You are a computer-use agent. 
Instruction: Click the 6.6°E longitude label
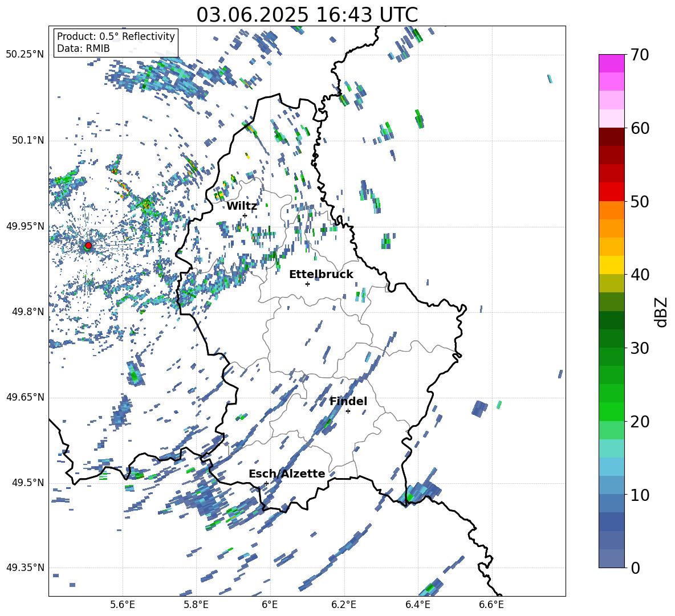[491, 605]
